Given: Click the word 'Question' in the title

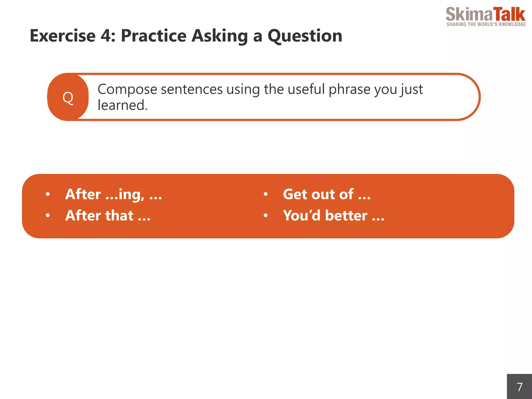Looking at the screenshot, I should (x=305, y=36).
